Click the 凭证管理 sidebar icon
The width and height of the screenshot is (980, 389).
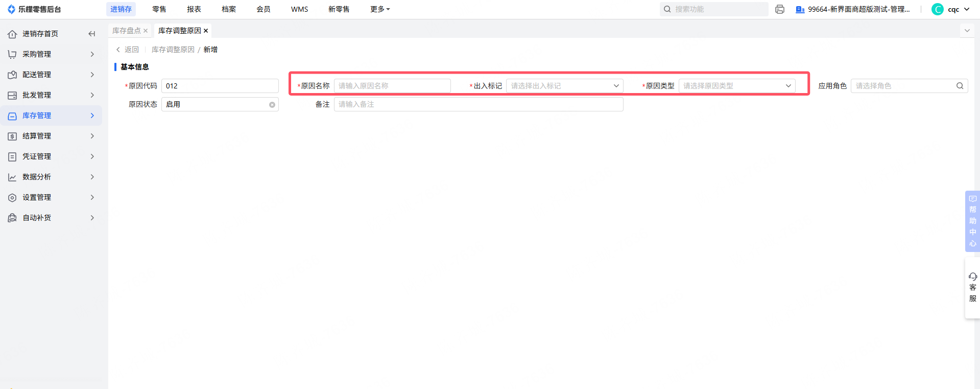12,156
